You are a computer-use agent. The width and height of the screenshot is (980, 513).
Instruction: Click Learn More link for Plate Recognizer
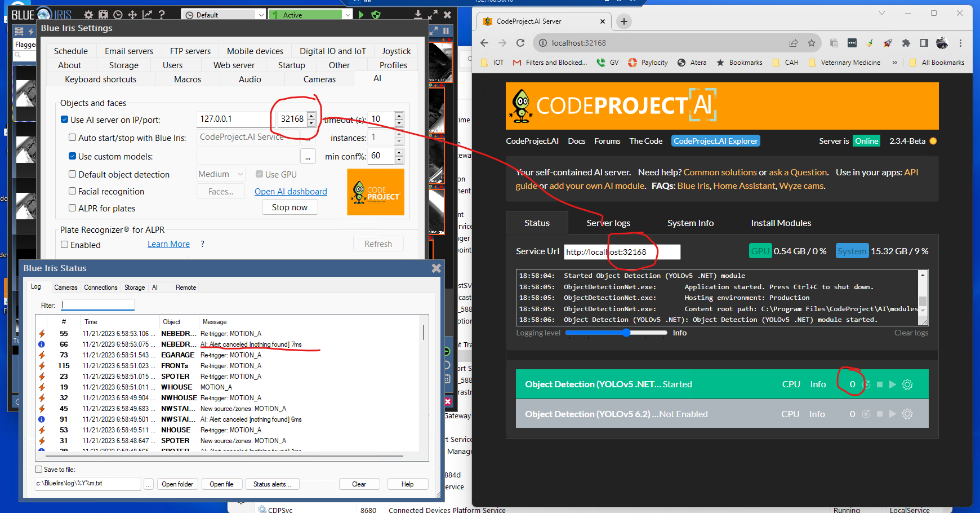(x=168, y=244)
